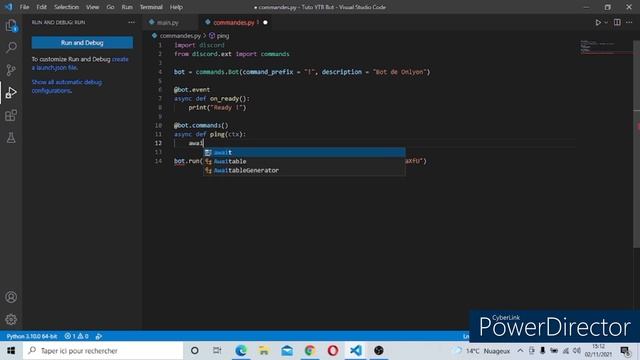Image resolution: width=640 pixels, height=360 pixels.
Task: Click the Python 3.10.0 64-bit interpreter status
Action: (x=31, y=336)
